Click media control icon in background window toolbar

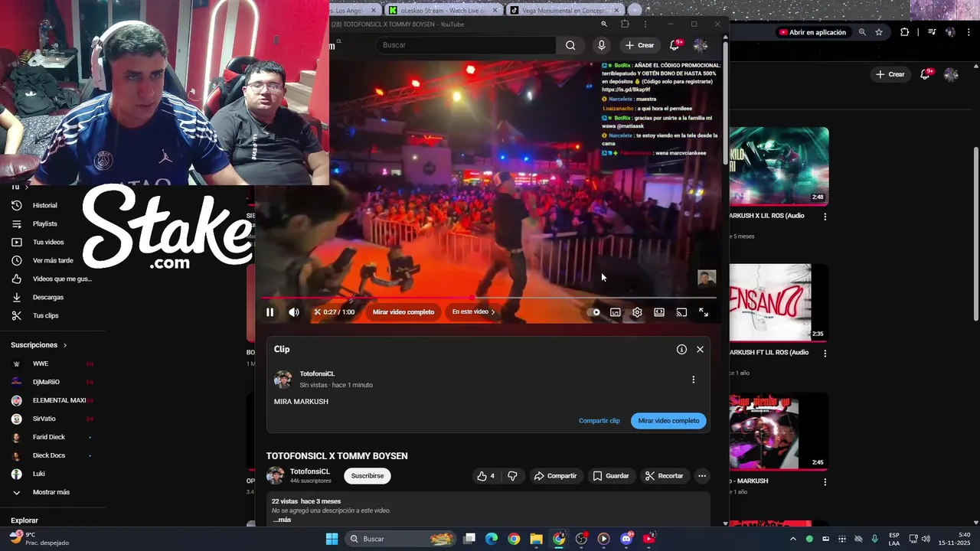coord(932,32)
